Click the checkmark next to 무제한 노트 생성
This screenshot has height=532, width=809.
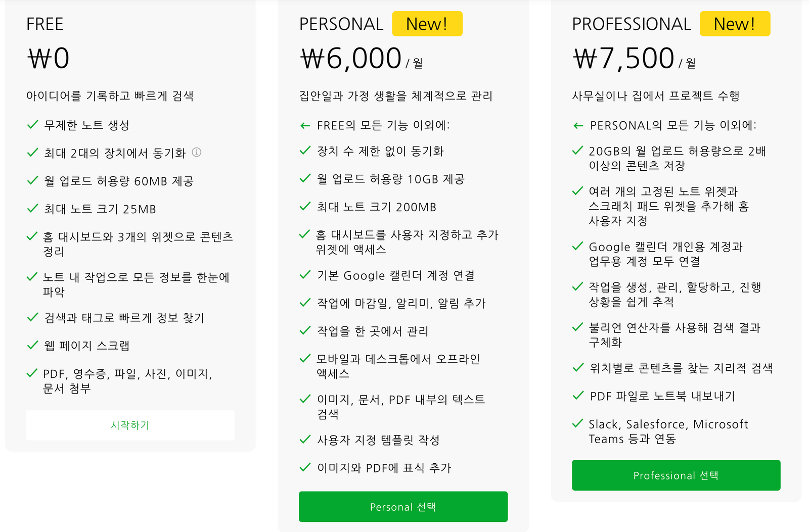point(32,124)
